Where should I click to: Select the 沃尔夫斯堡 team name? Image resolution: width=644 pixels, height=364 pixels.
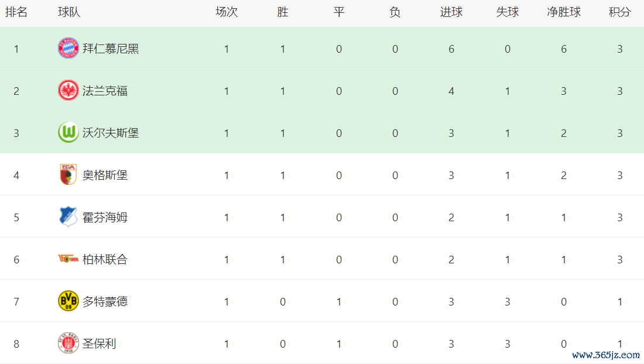(111, 133)
